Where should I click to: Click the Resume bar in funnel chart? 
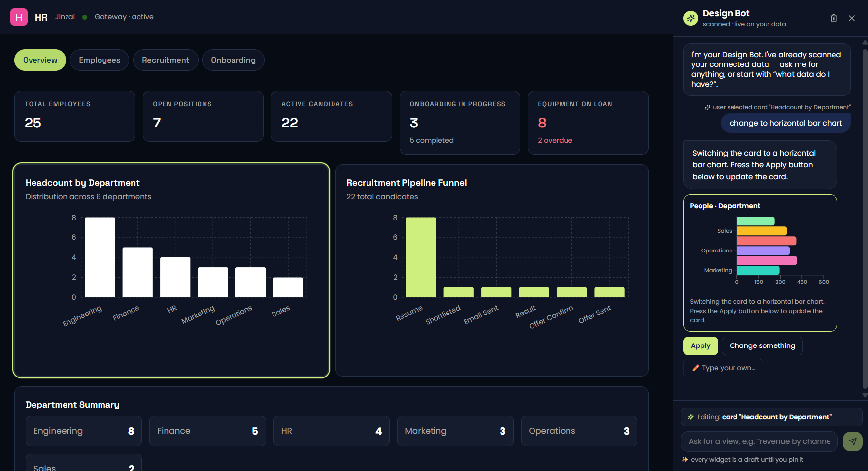pyautogui.click(x=421, y=257)
